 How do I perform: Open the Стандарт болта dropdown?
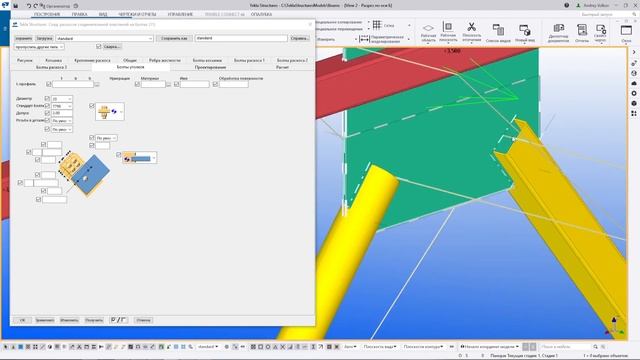(x=62, y=106)
